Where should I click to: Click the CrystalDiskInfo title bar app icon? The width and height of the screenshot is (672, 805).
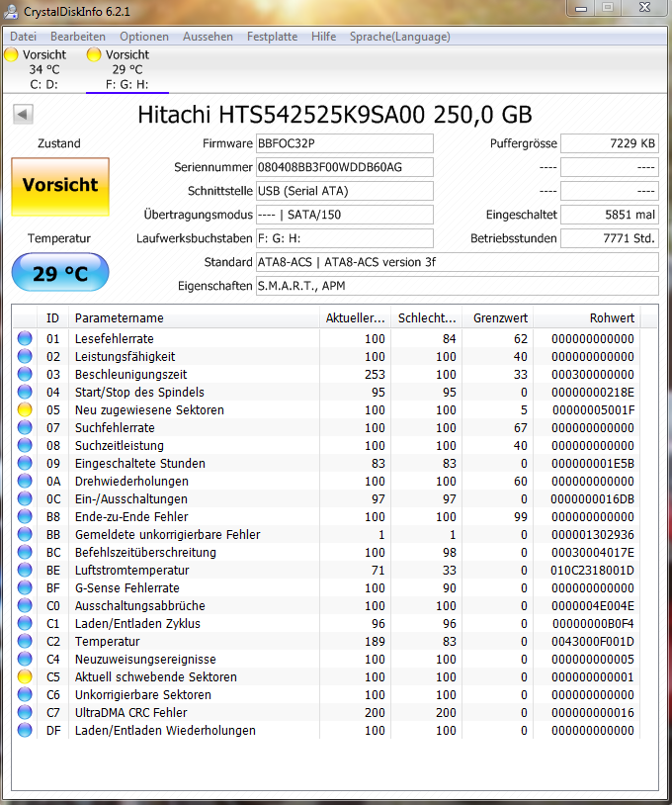(11, 11)
